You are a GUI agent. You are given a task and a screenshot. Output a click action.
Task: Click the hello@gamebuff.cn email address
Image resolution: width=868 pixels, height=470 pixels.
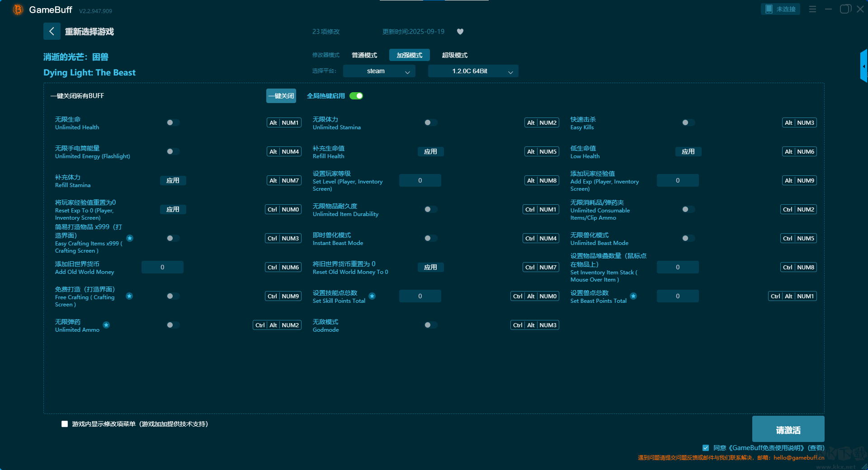point(799,457)
